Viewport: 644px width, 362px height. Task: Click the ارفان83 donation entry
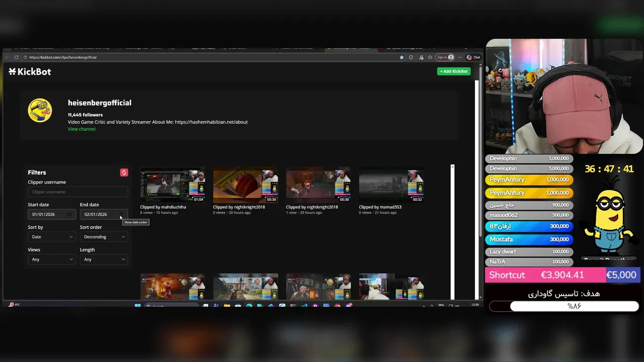tap(529, 226)
